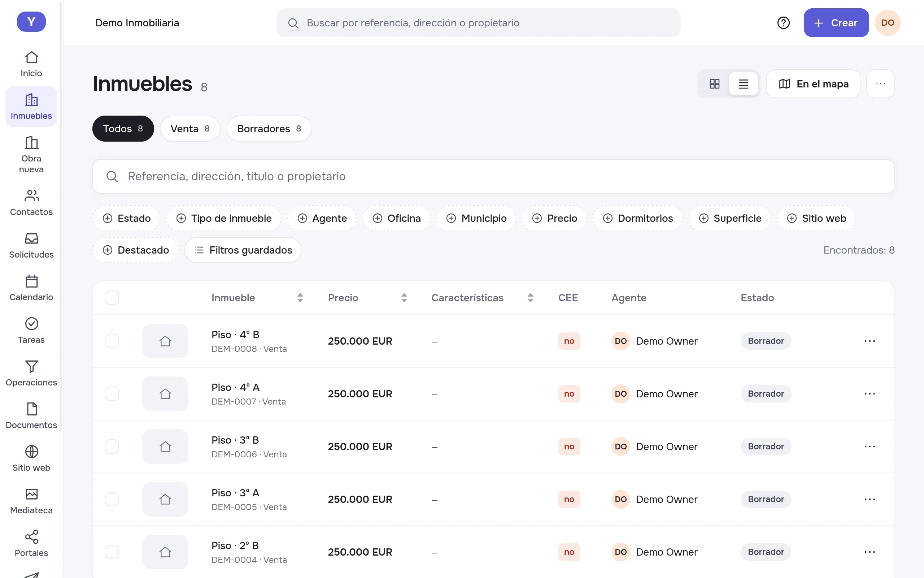Open the Tareas section
Image resolution: width=924 pixels, height=578 pixels.
[31, 331]
